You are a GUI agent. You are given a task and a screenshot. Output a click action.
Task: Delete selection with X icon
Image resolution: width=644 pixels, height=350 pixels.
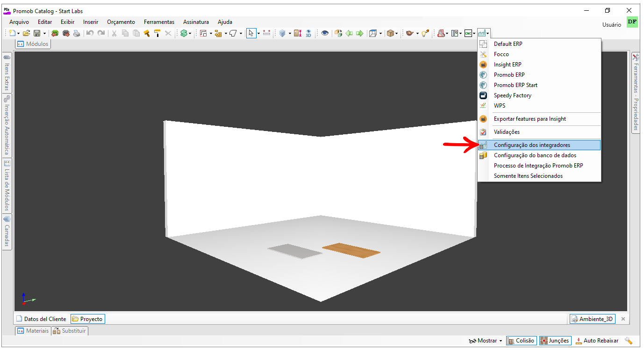(168, 33)
